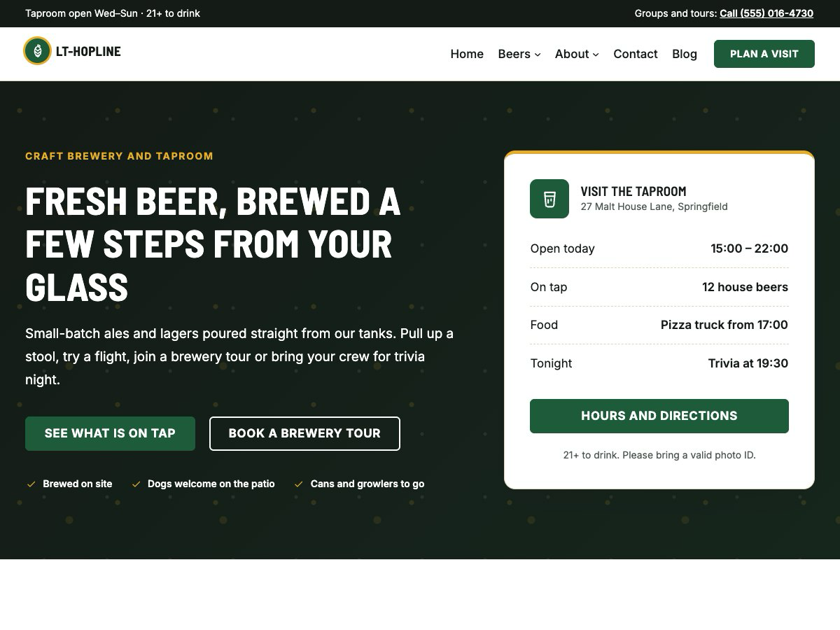
Task: Call (555) 016-4730 link
Action: (766, 13)
